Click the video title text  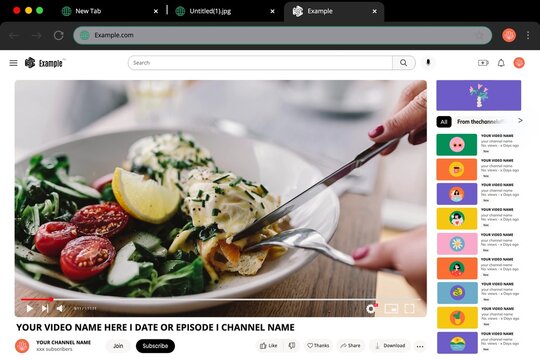(x=155, y=327)
